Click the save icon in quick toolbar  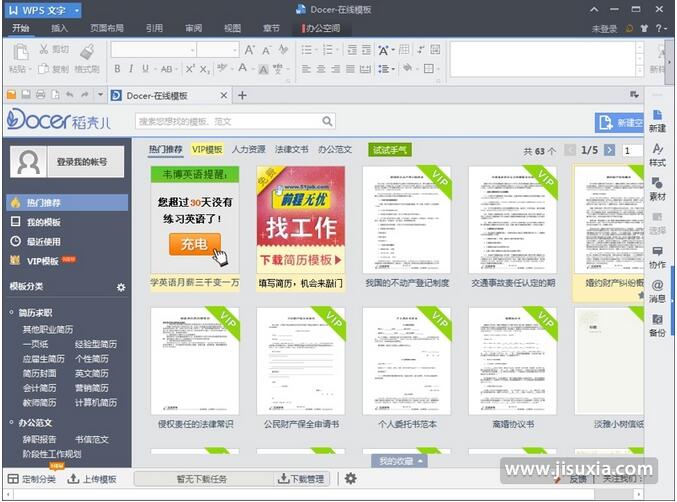(26, 95)
